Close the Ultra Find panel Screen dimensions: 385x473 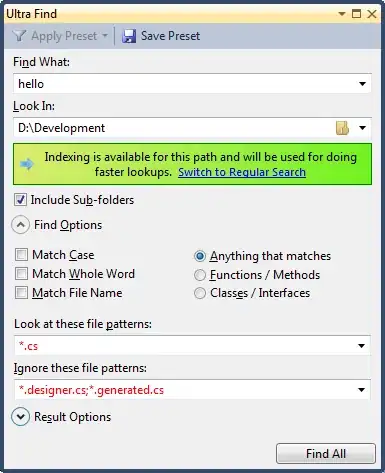(372, 14)
